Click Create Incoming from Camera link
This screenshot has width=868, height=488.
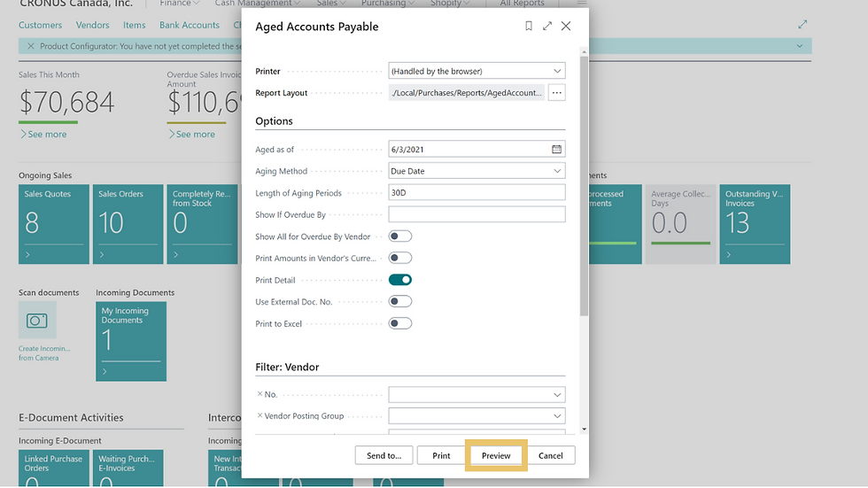(44, 353)
